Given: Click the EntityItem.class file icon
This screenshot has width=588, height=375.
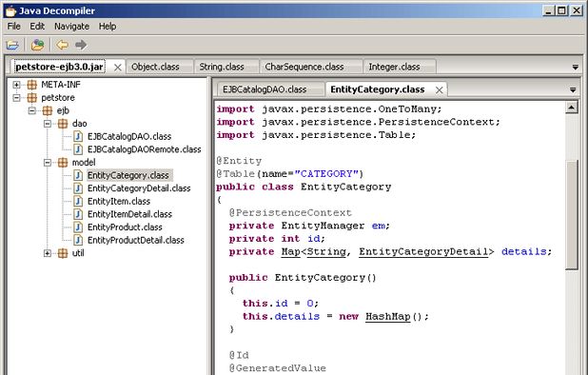Looking at the screenshot, I should click(78, 202).
